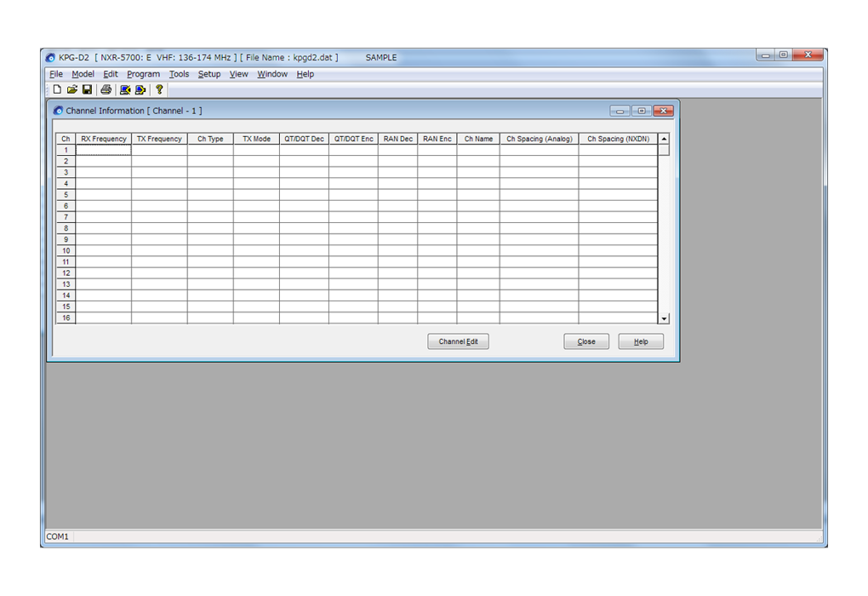Click the Write data to radio icon
Viewport: 868px width, 596px height.
pos(140,89)
